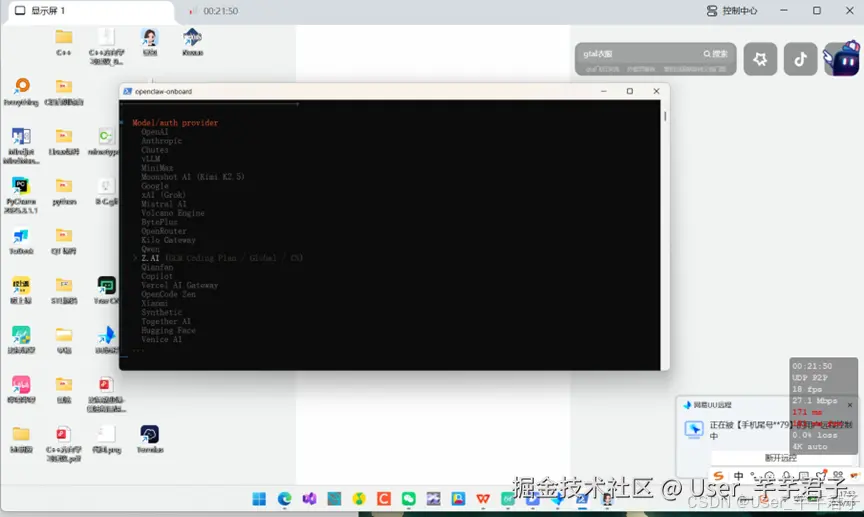The height and width of the screenshot is (517, 864).
Task: Select Qwen in the provider list
Action: [150, 249]
